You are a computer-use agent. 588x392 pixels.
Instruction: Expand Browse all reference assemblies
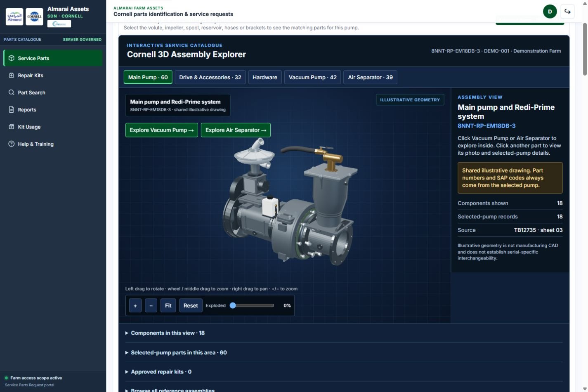point(344,390)
